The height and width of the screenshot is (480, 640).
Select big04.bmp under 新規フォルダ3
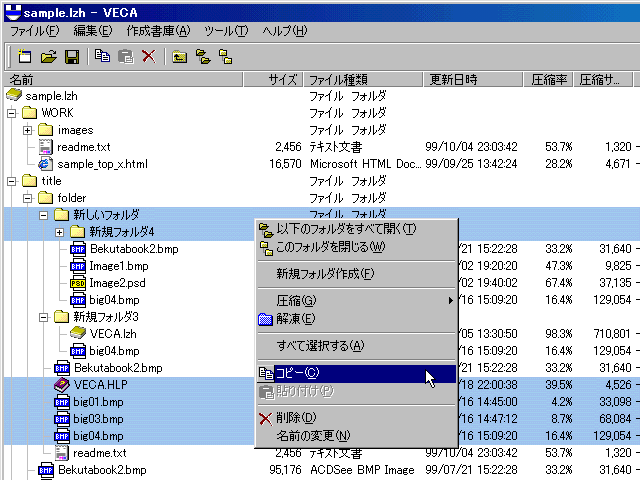(114, 351)
